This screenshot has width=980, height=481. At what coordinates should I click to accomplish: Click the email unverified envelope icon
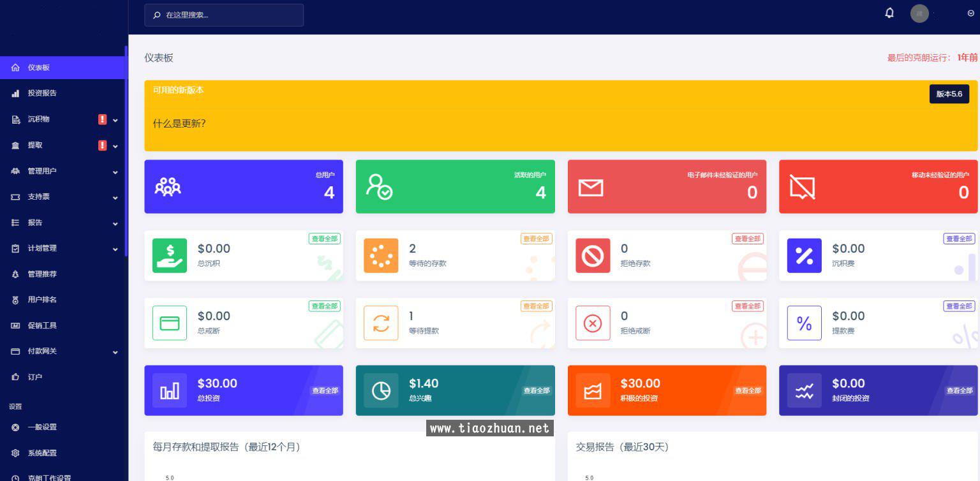[x=591, y=188]
